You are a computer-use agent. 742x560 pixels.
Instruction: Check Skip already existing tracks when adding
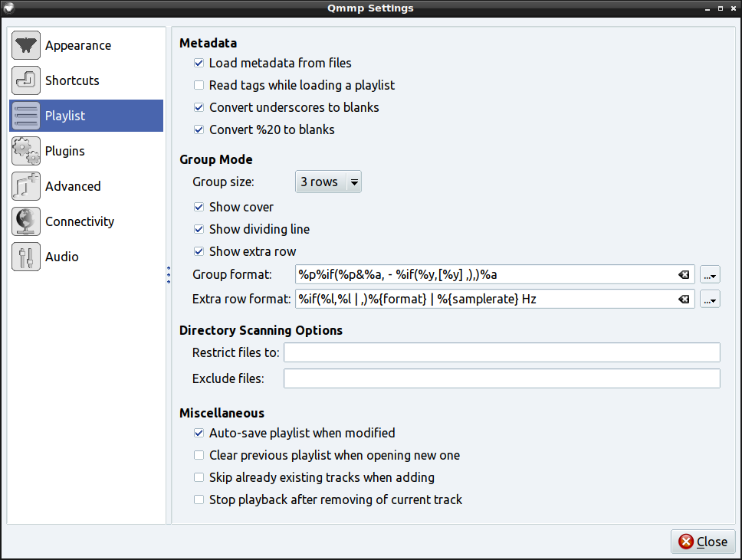coord(199,477)
